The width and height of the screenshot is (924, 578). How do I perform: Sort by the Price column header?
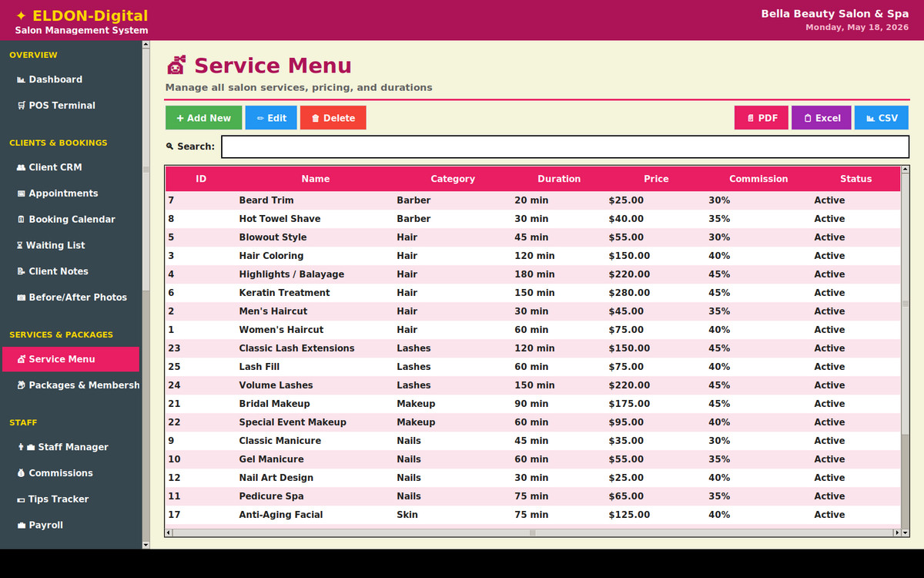(x=656, y=179)
